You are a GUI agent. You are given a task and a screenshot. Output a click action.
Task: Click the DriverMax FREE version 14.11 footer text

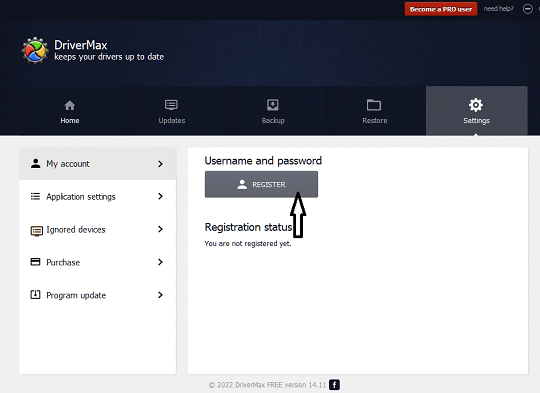tap(267, 385)
